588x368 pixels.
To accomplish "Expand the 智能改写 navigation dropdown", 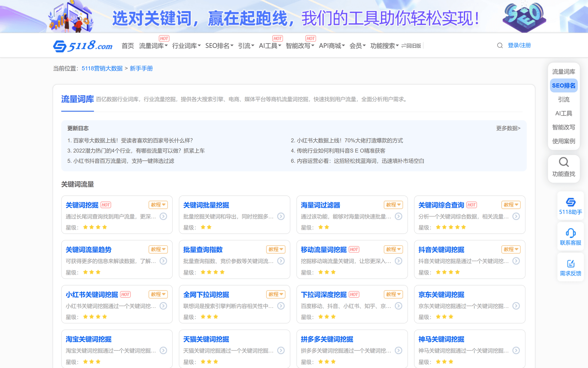I will [300, 46].
